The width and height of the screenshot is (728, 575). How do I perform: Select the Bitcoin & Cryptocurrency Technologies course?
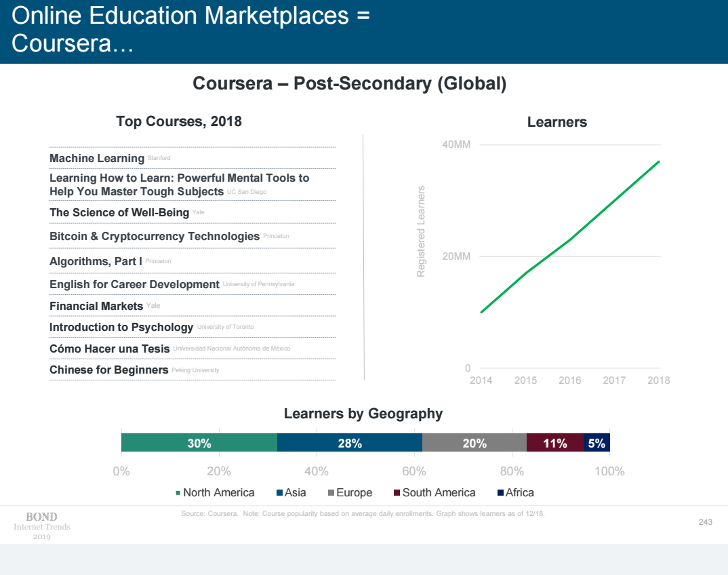[x=155, y=236]
